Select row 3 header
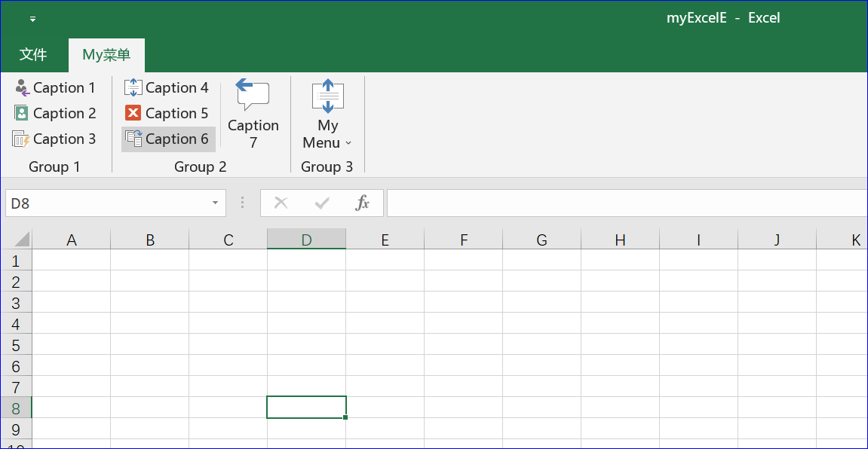Viewport: 868px width, 449px height. coord(16,304)
